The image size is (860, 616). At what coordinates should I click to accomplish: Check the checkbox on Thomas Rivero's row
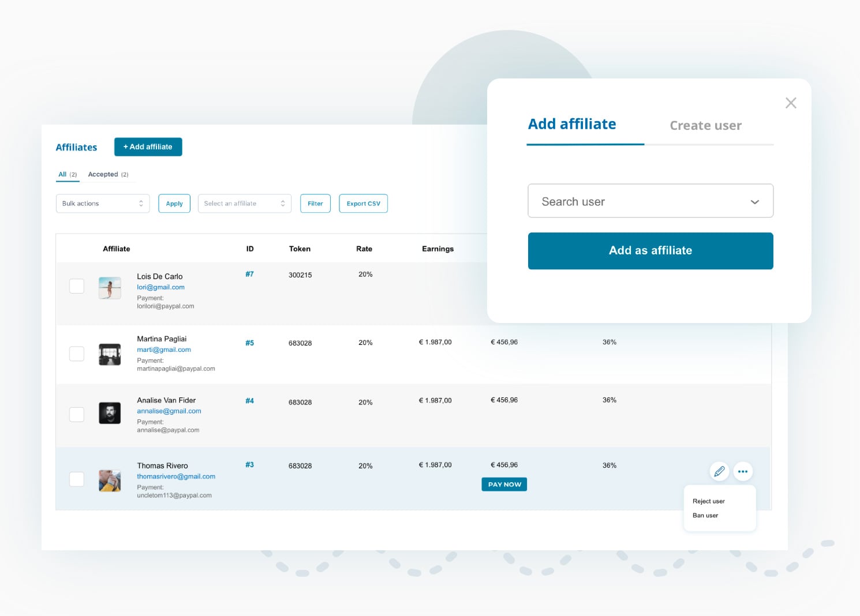click(x=76, y=479)
